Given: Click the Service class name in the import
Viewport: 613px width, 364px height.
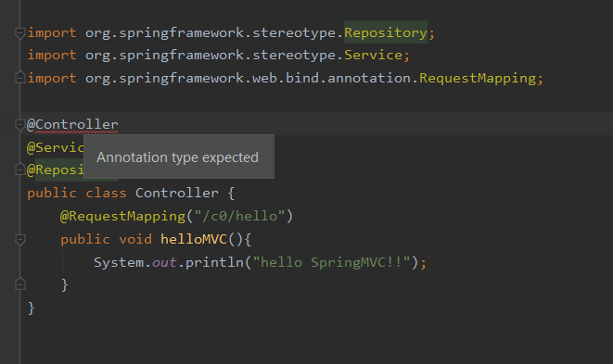Looking at the screenshot, I should point(373,55).
